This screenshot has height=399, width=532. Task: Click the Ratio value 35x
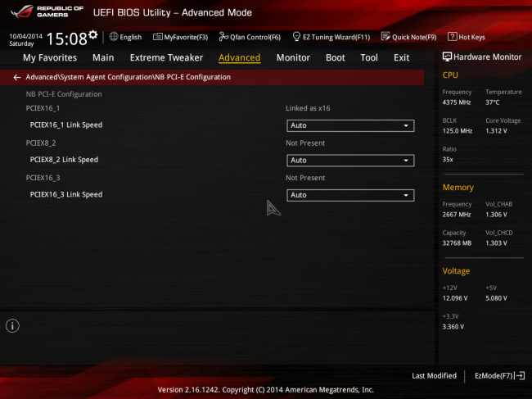click(x=448, y=160)
